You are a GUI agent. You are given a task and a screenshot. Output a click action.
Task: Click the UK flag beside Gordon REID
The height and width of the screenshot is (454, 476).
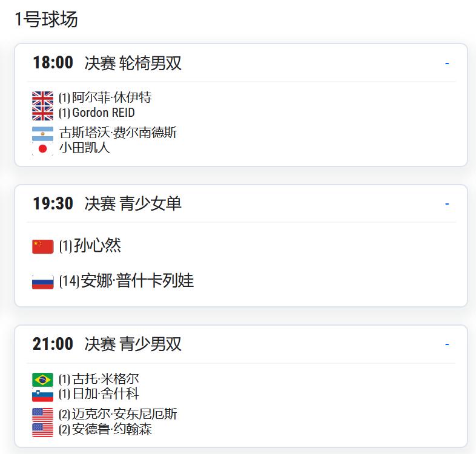coord(42,113)
